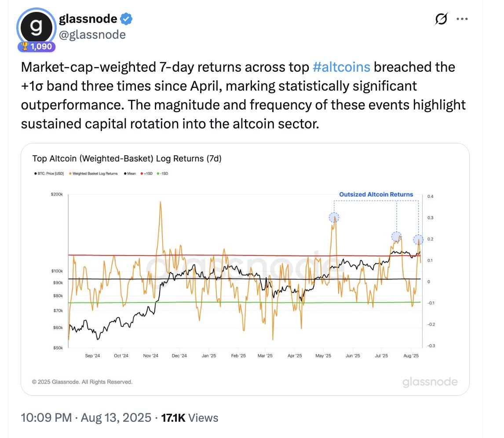This screenshot has width=504, height=438.
Task: Toggle BTC: Price [USD] legend item
Action: 49,174
